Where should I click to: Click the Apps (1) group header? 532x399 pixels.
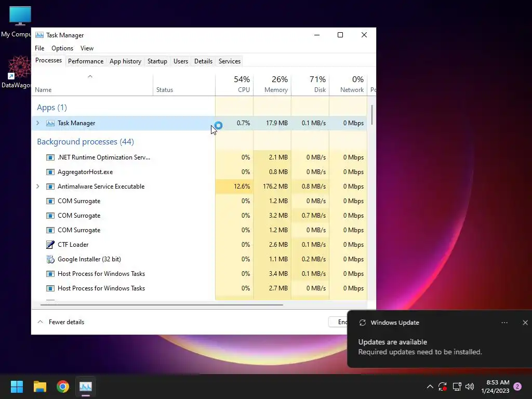[x=52, y=108]
